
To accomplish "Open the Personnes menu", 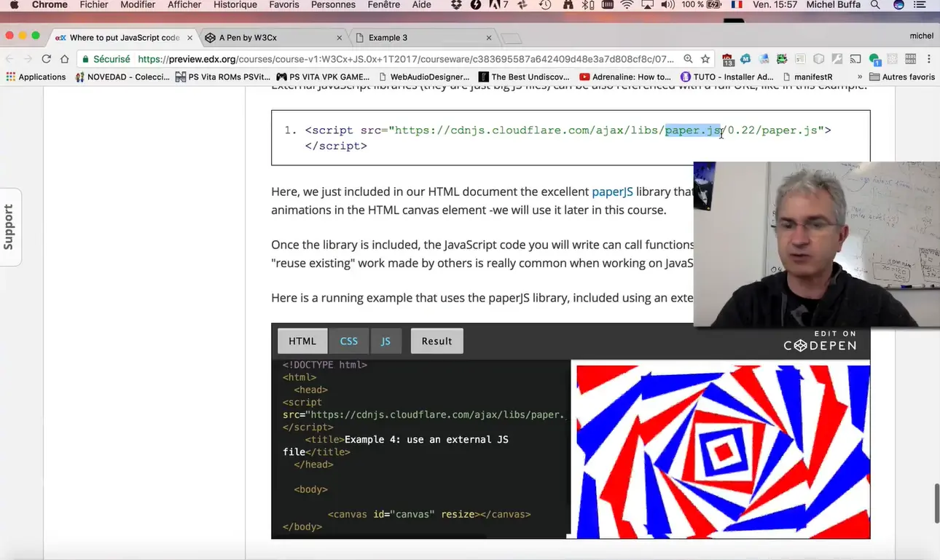I will coord(333,5).
